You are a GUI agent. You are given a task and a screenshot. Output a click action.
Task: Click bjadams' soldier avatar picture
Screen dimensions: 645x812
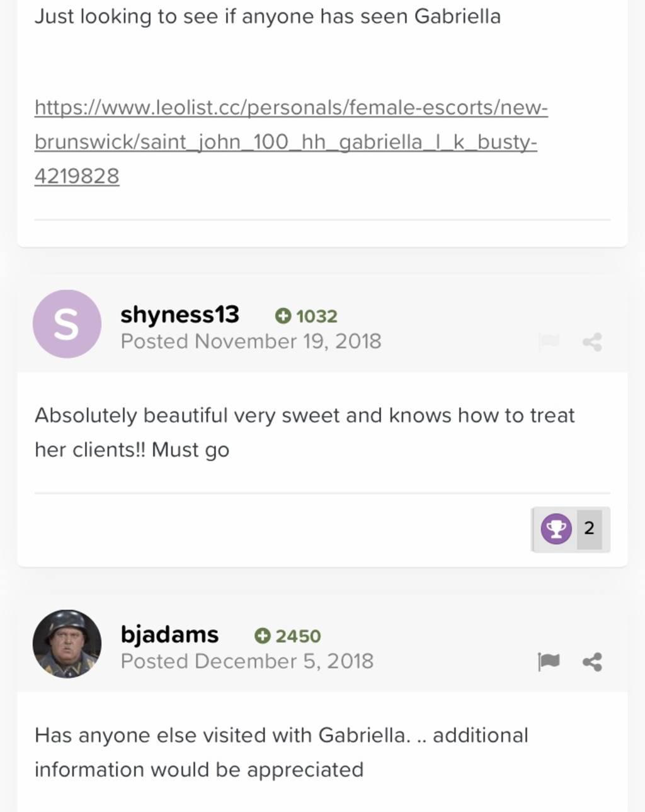click(x=67, y=644)
